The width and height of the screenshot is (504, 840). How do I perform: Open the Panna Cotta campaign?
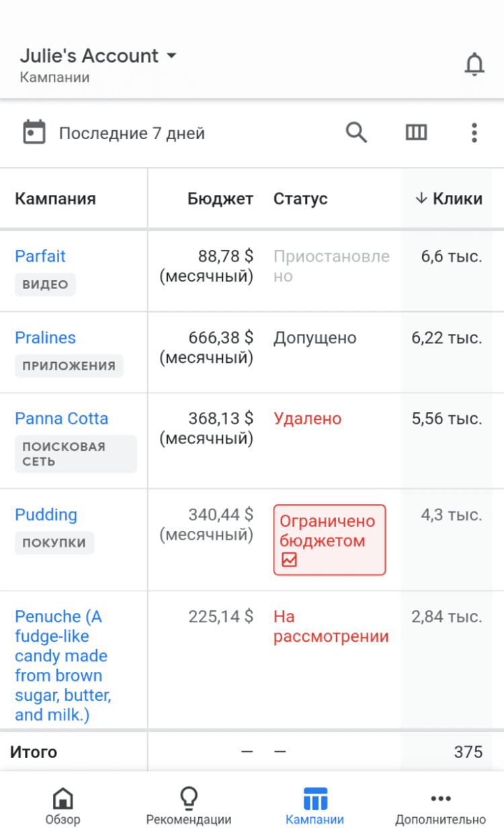(x=61, y=419)
